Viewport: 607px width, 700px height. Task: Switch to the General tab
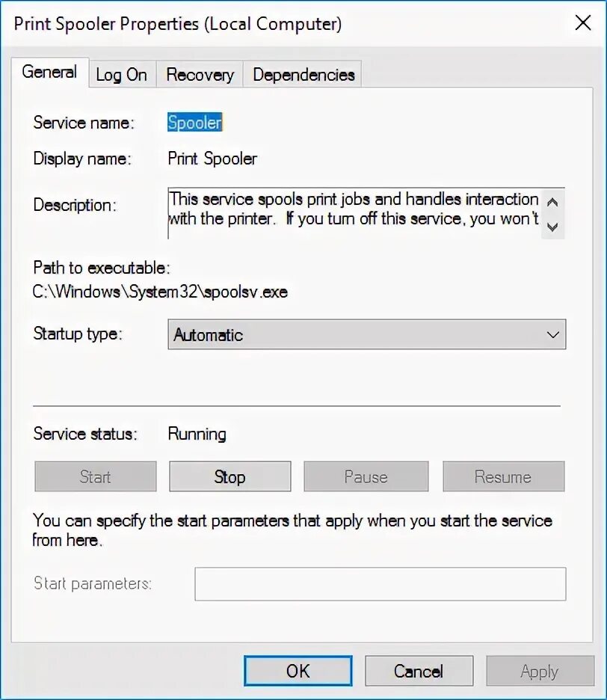click(50, 72)
